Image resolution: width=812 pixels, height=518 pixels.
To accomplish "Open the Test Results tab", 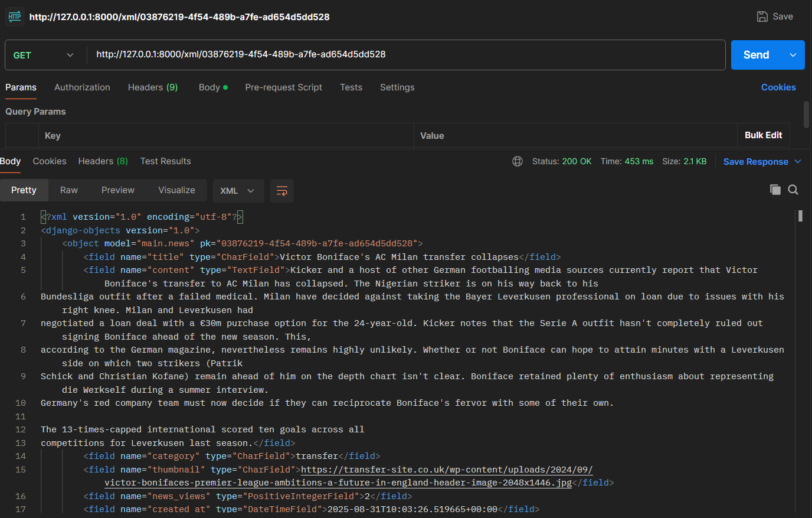I will click(165, 161).
